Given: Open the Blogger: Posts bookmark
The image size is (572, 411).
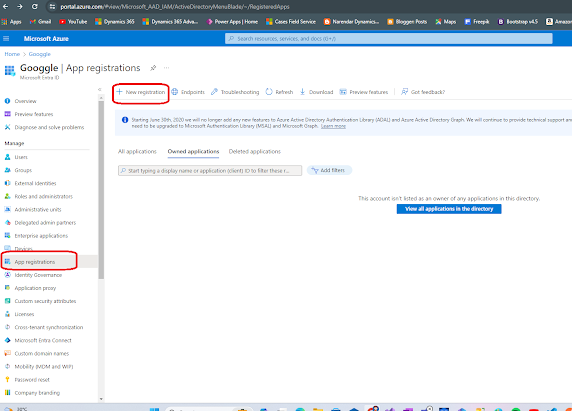Looking at the screenshot, I should click(407, 22).
